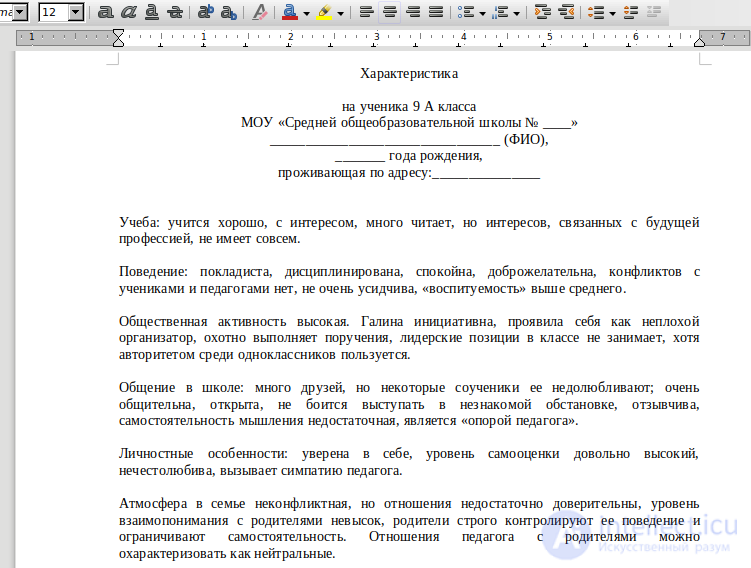Click the greyed-out decrease paragraph spacing icon
Viewport: 751px width, 568px height.
click(x=654, y=12)
